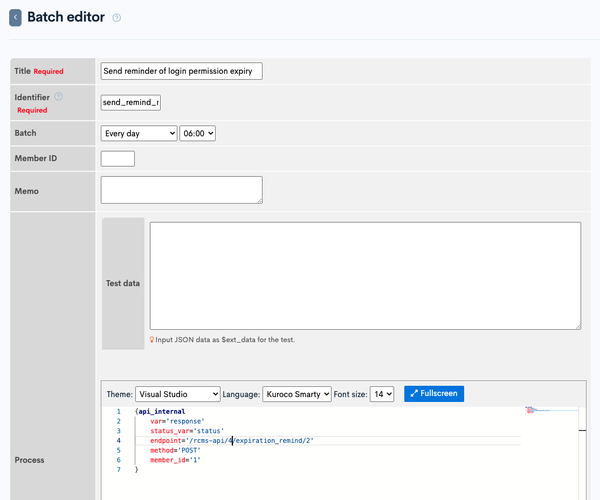Click code line method='POST'
This screenshot has width=600, height=500.
[x=175, y=450]
